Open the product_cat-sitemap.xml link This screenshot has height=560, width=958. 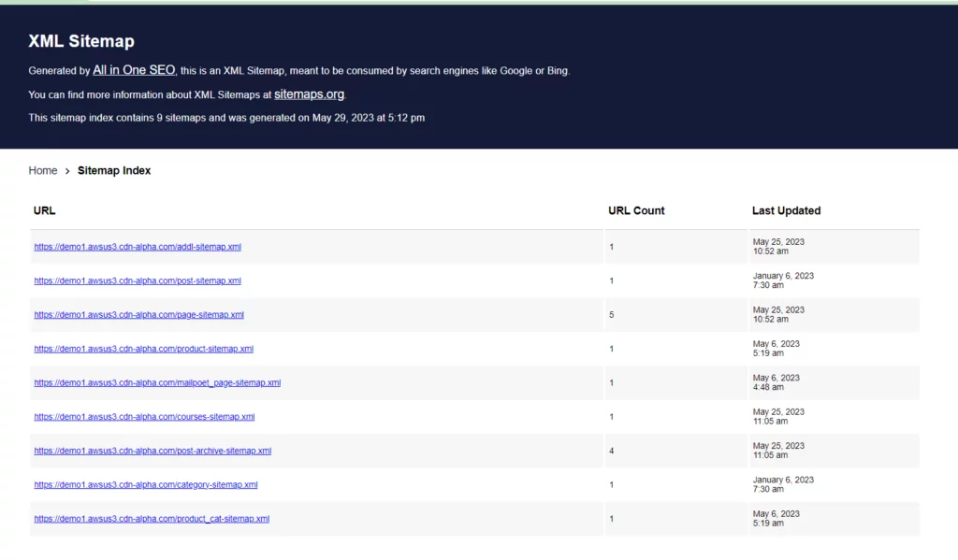(152, 519)
